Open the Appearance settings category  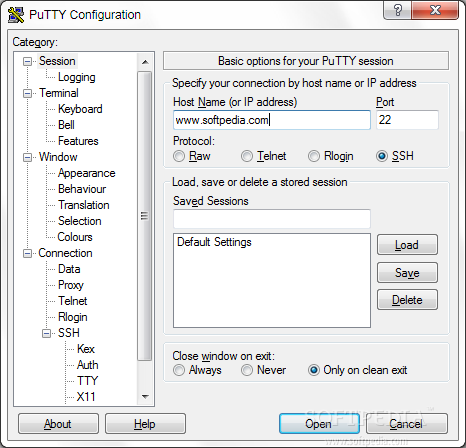click(x=86, y=173)
